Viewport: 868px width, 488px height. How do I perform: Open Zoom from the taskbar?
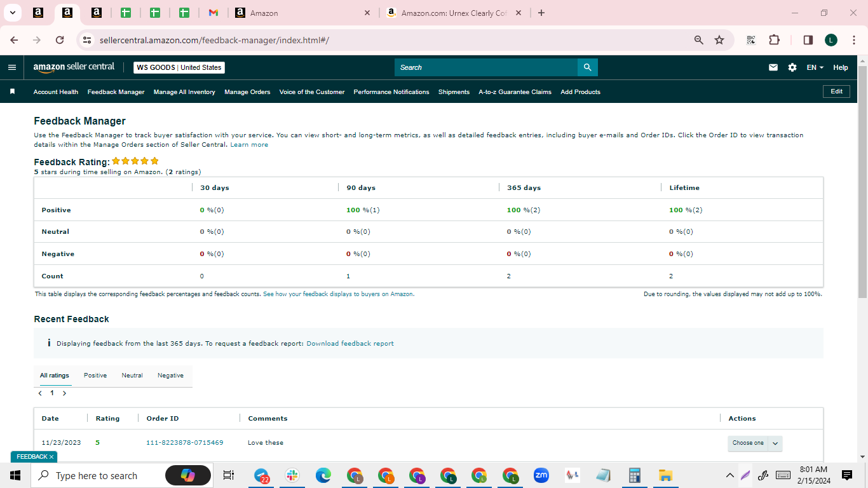pyautogui.click(x=541, y=475)
